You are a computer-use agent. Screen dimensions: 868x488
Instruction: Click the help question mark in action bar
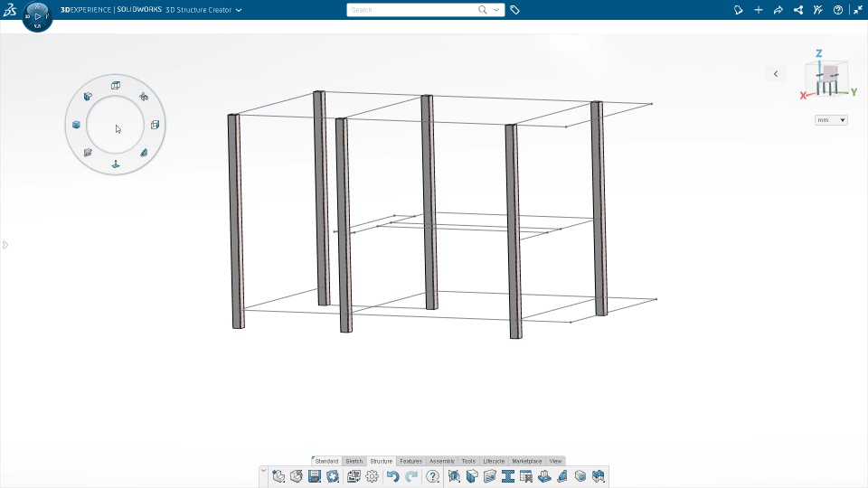pos(432,476)
